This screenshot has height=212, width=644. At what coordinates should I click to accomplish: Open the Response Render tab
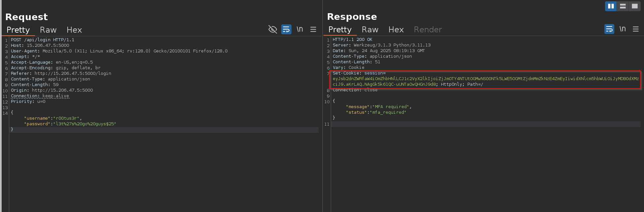(x=428, y=30)
